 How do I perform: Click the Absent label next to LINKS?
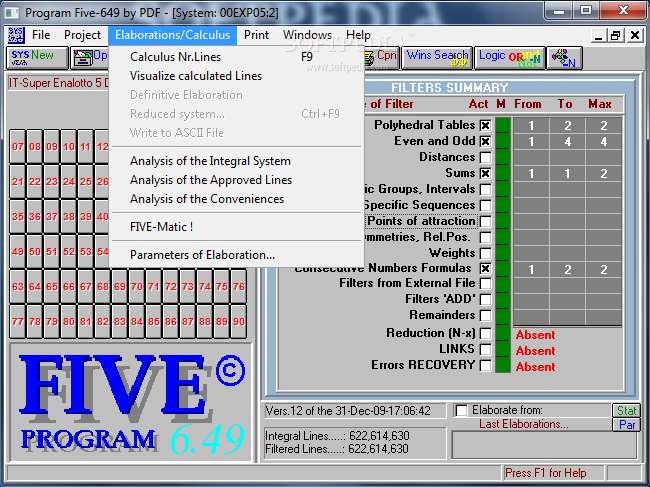(535, 351)
